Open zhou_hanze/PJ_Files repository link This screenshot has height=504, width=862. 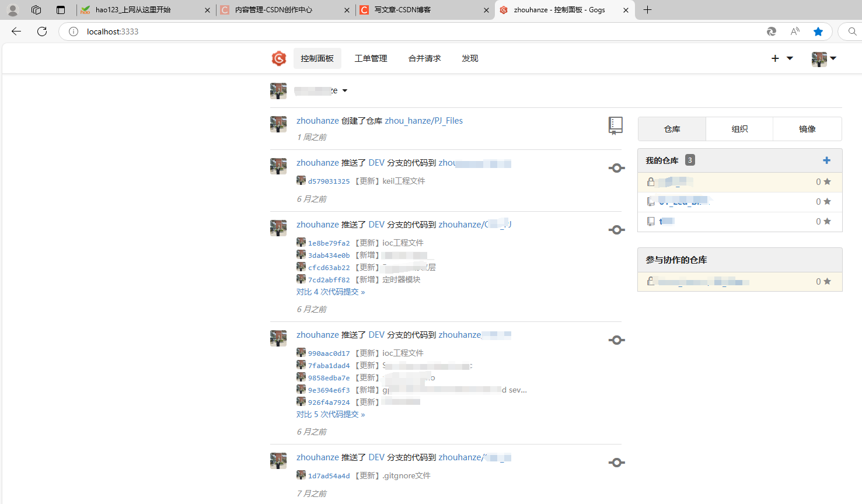click(424, 121)
